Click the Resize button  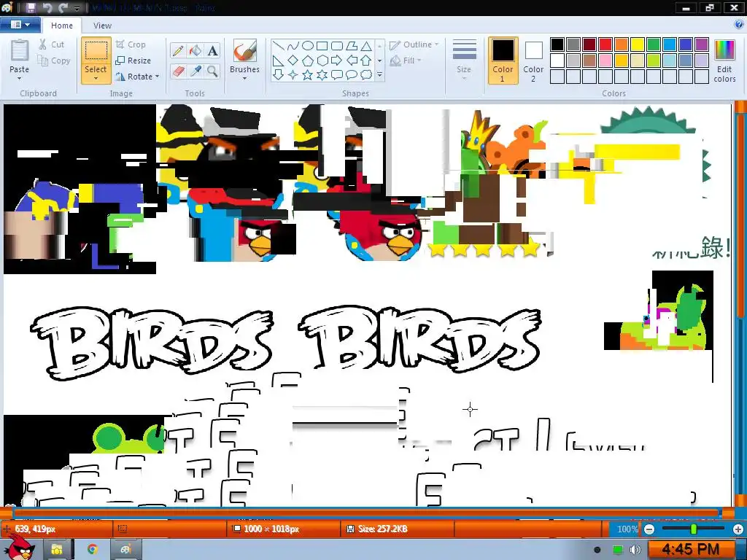(133, 61)
